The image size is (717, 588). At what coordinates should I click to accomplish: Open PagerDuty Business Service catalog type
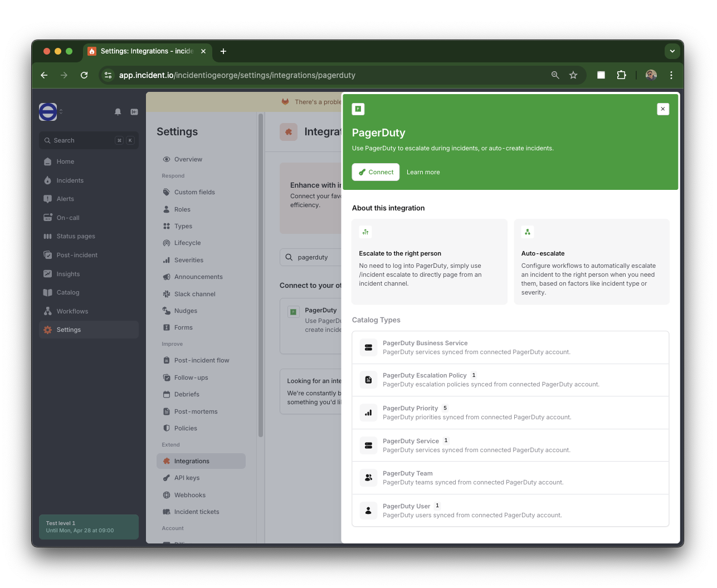coord(510,347)
